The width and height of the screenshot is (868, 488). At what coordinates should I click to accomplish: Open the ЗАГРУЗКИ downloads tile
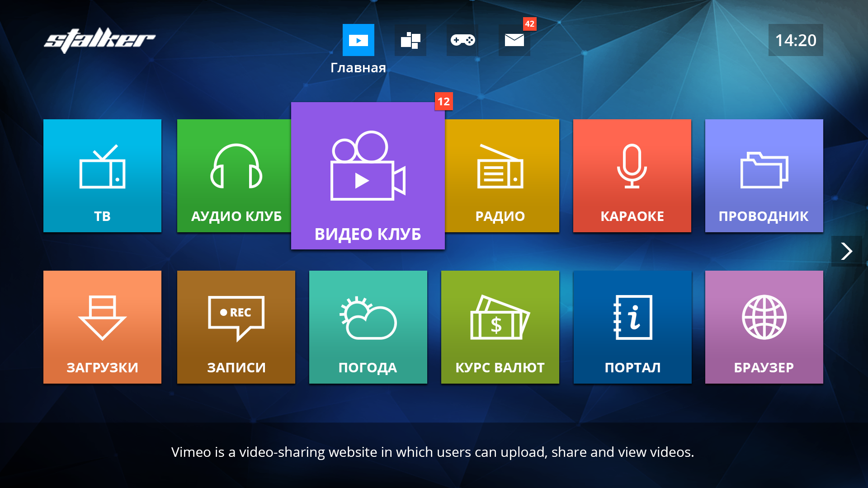[102, 327]
